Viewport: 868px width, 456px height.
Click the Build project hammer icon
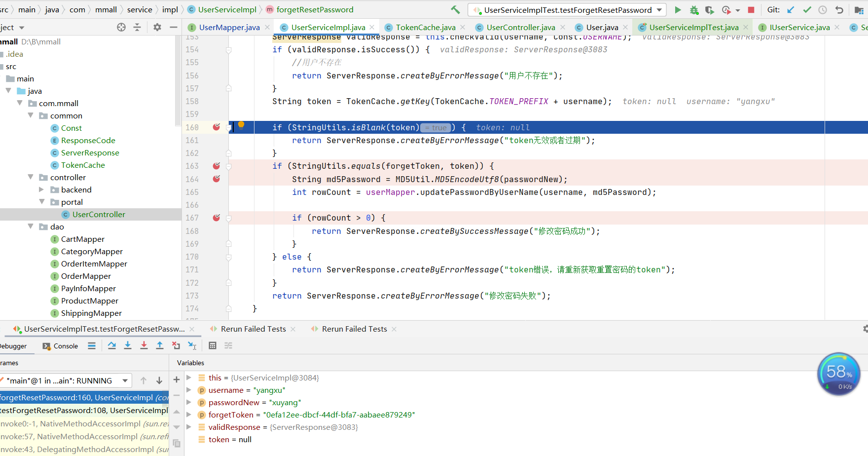455,10
